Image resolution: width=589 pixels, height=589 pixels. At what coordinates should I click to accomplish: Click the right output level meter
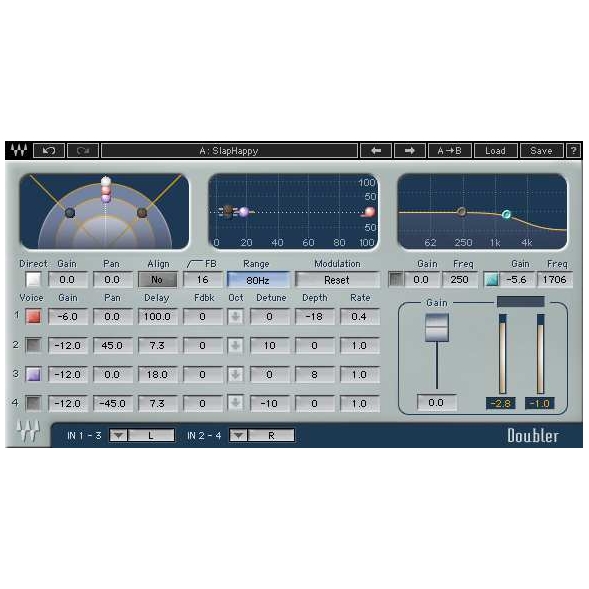pos(540,354)
